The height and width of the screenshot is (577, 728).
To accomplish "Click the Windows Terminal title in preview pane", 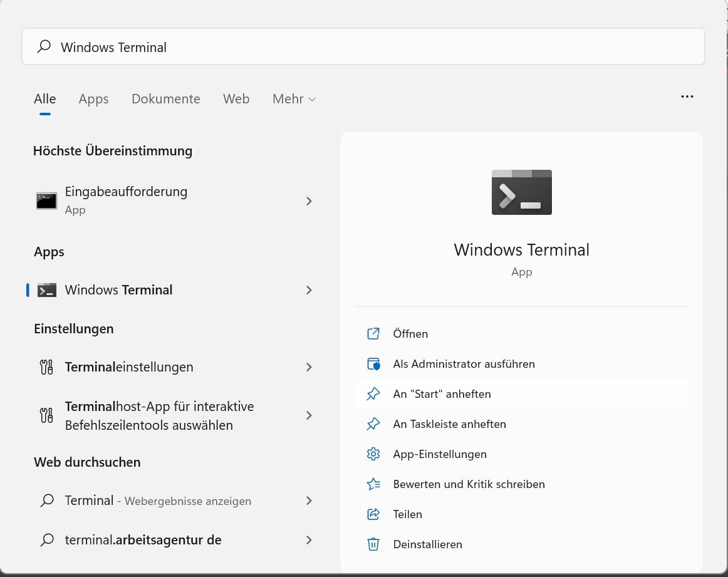I will pyautogui.click(x=521, y=250).
